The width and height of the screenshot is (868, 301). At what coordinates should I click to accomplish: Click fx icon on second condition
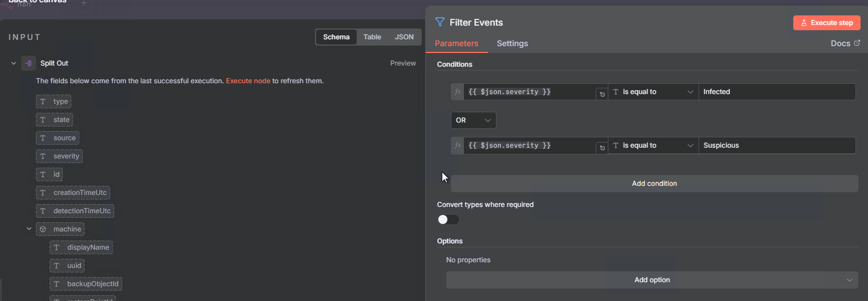[457, 145]
